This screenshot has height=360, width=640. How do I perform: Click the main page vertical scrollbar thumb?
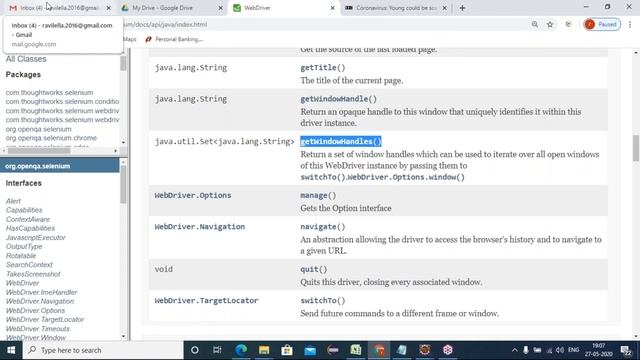636,148
